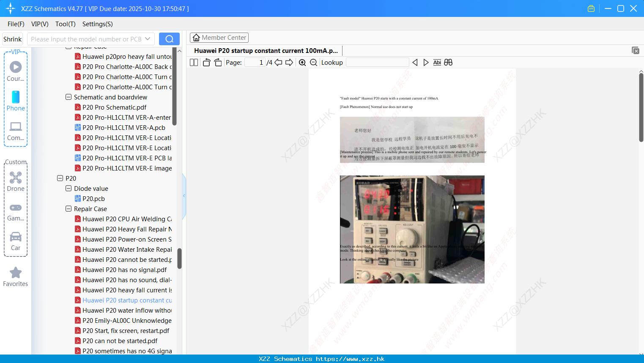The height and width of the screenshot is (363, 644).
Task: Find previous lookup match triangle
Action: point(415,63)
